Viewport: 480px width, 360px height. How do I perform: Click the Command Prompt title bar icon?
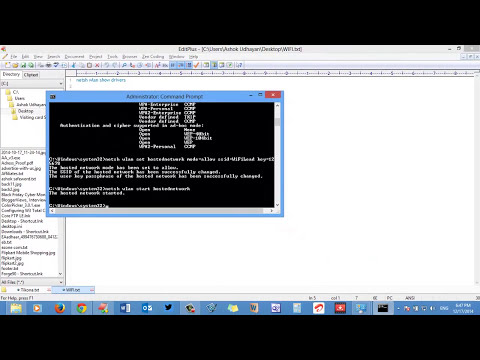[53, 97]
